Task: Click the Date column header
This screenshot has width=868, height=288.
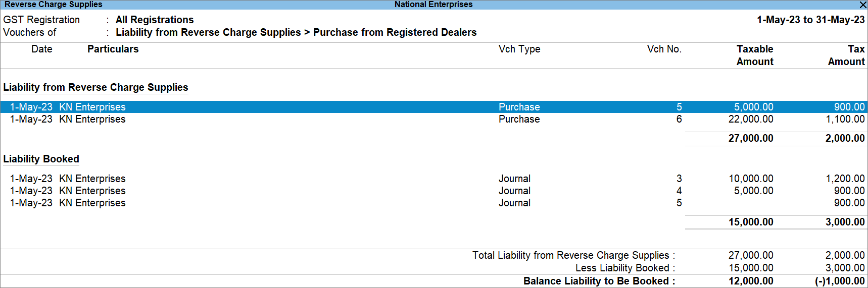Action: (x=41, y=49)
